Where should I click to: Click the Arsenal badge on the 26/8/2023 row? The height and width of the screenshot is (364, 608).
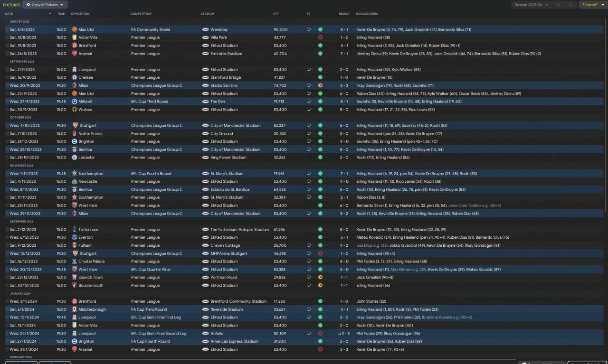click(74, 54)
